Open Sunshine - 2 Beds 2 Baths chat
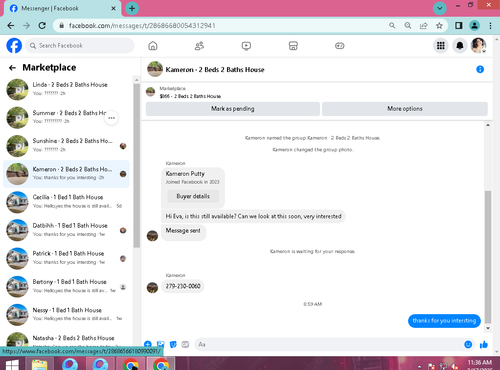This screenshot has width=500, height=370. pos(67,146)
